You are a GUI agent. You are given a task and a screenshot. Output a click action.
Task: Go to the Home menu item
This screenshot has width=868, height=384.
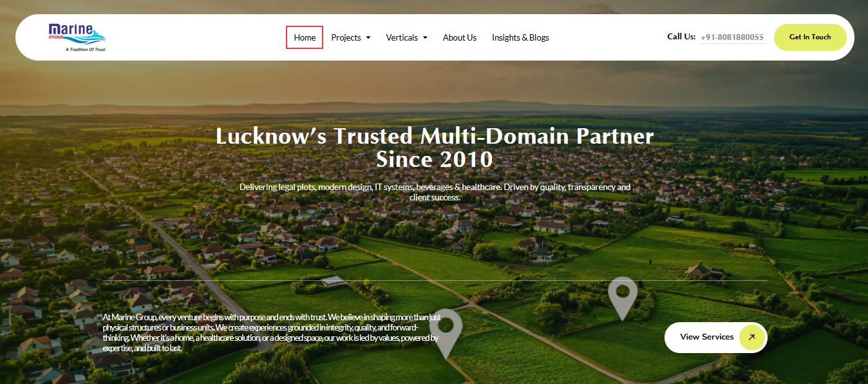[x=305, y=37]
